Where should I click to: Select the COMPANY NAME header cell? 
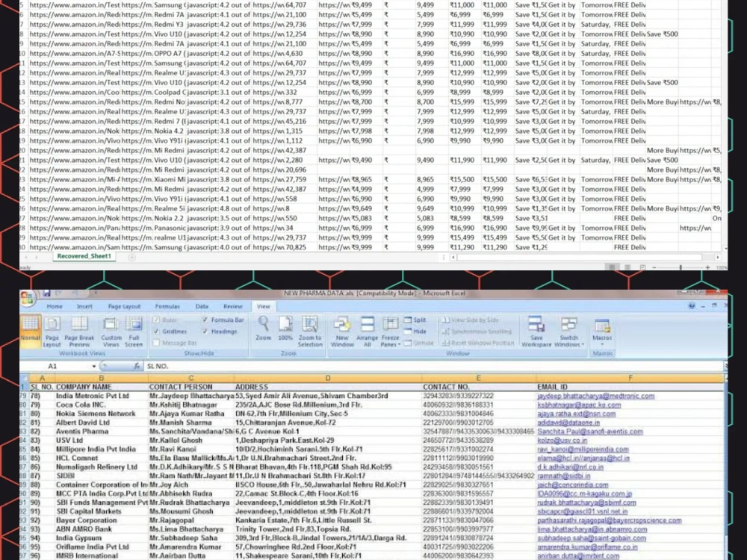(101, 387)
